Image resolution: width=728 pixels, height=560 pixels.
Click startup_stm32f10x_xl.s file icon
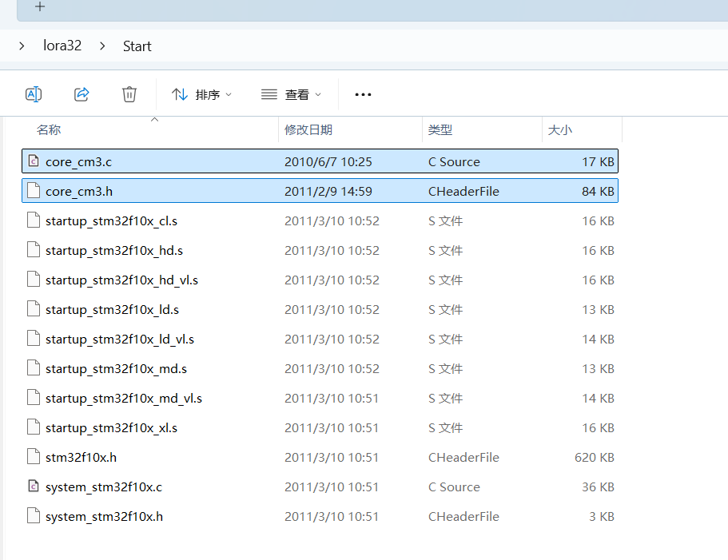[34, 427]
